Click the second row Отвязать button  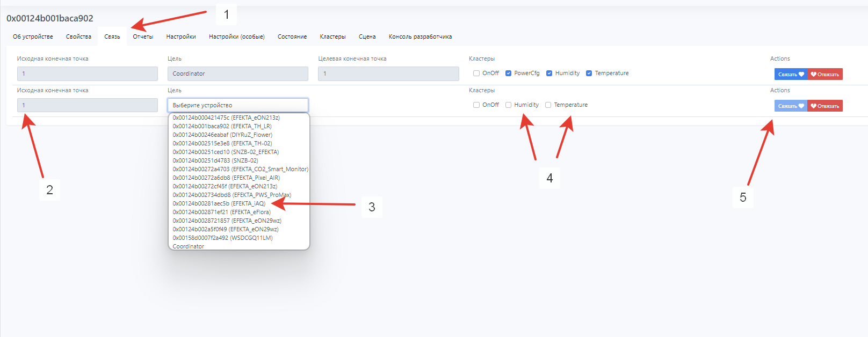[x=825, y=106]
